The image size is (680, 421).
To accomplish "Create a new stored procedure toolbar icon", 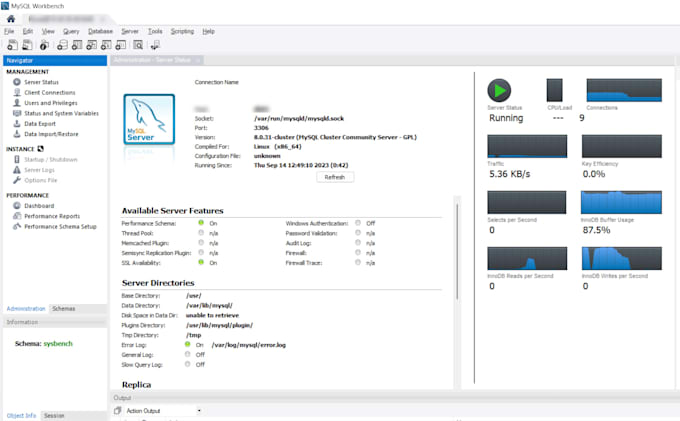I will click(106, 45).
